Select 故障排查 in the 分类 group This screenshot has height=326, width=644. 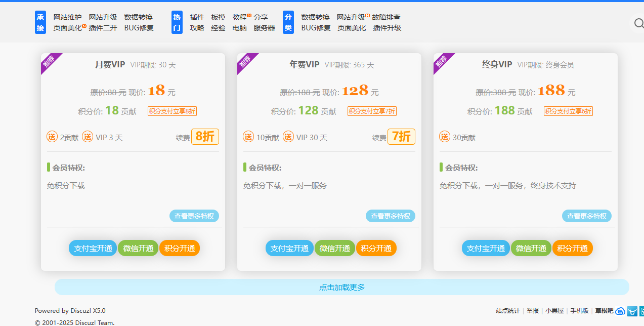tap(386, 17)
